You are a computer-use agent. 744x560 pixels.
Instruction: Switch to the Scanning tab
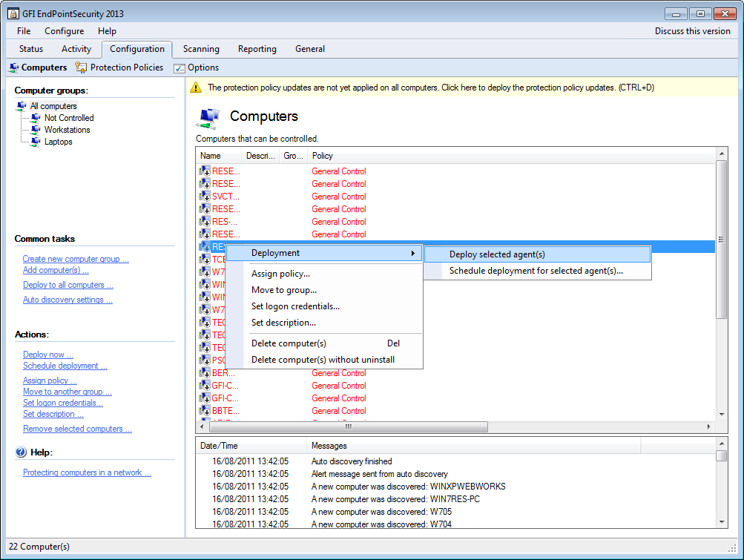click(x=201, y=49)
